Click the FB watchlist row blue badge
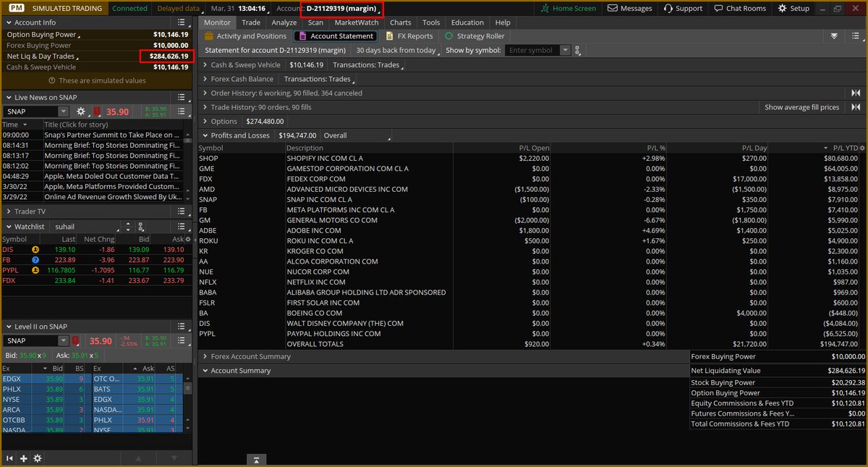Screen dimensions: 868x467 click(x=35, y=259)
